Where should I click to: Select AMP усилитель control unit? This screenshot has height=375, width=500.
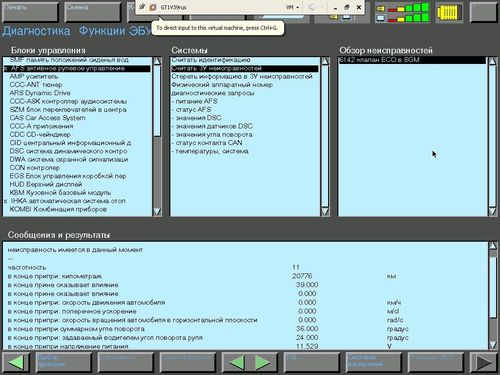[77, 77]
